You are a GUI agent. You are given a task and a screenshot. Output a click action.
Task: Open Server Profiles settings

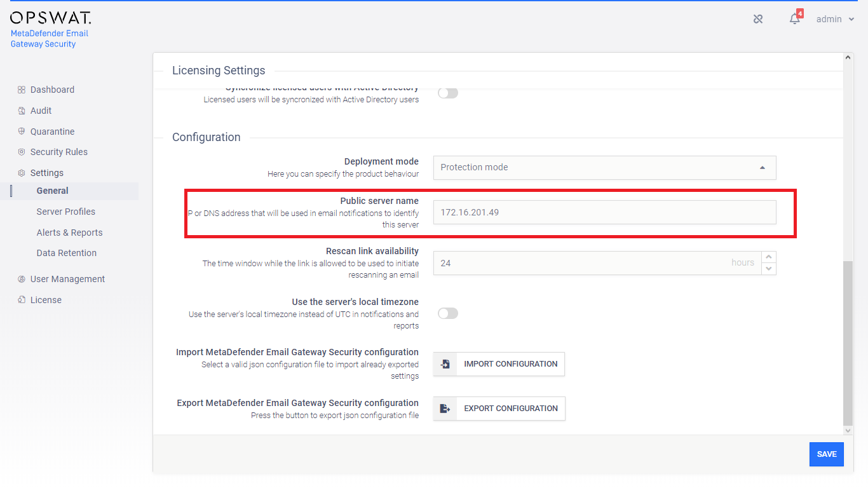coord(66,212)
